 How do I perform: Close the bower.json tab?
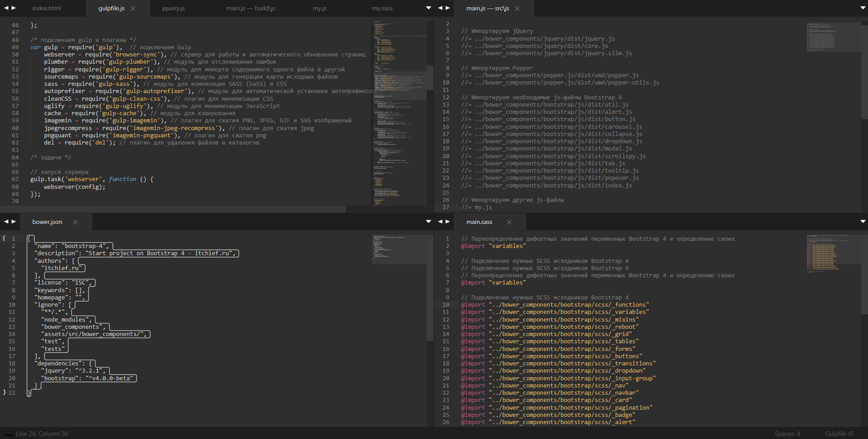[75, 222]
